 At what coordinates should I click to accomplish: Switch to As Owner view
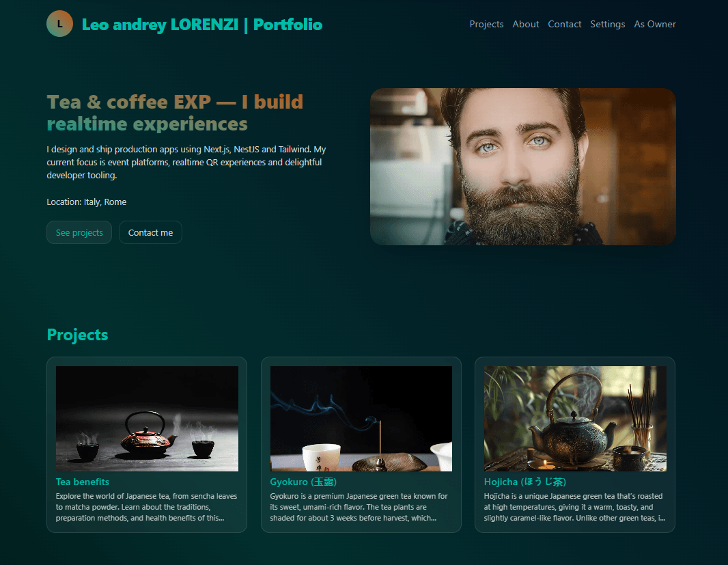pos(654,24)
